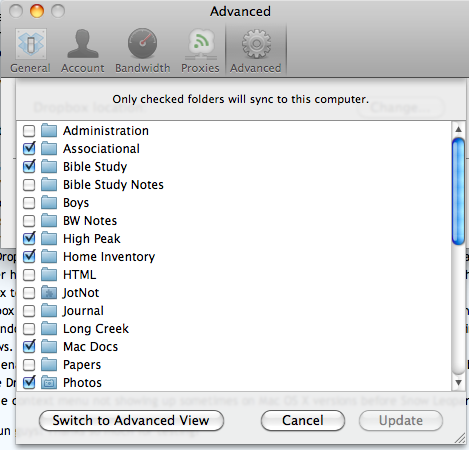Uncheck the Mac Docs checkbox
Image resolution: width=469 pixels, height=450 pixels.
tap(29, 346)
